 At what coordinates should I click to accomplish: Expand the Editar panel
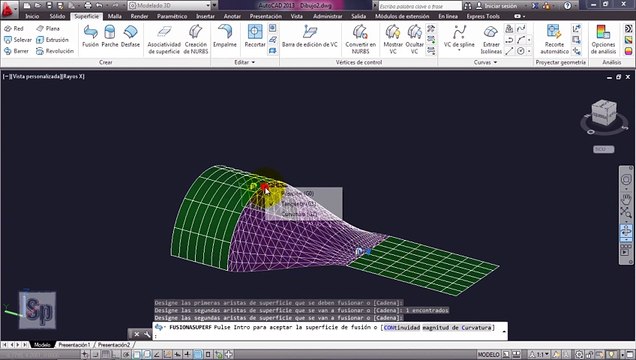tap(245, 62)
